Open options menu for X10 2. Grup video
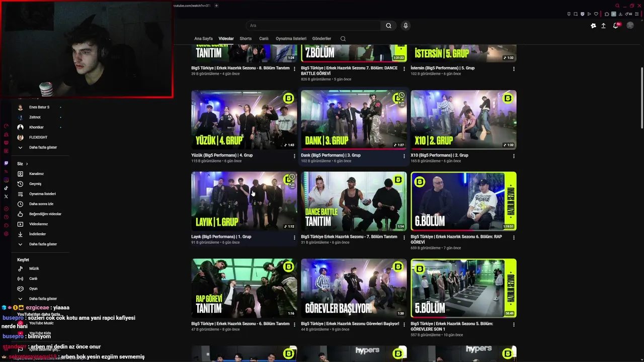Image resolution: width=644 pixels, height=362 pixels. (514, 156)
